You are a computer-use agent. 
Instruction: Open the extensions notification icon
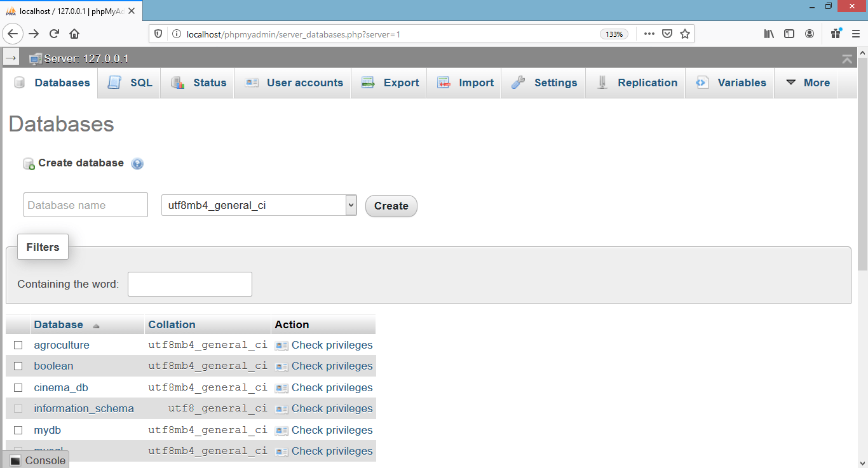coord(836,33)
